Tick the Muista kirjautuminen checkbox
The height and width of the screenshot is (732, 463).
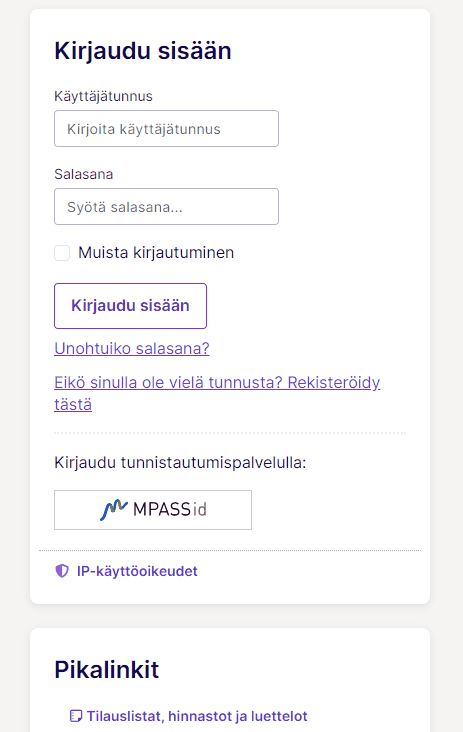click(x=62, y=253)
